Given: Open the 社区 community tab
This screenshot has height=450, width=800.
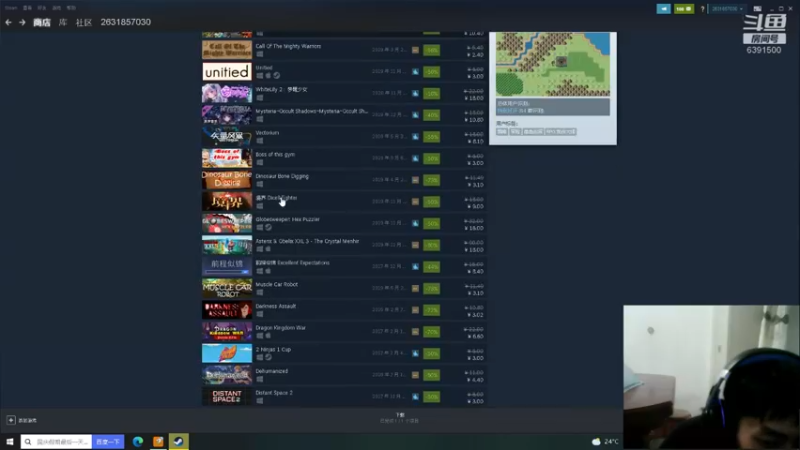Looking at the screenshot, I should (x=84, y=22).
